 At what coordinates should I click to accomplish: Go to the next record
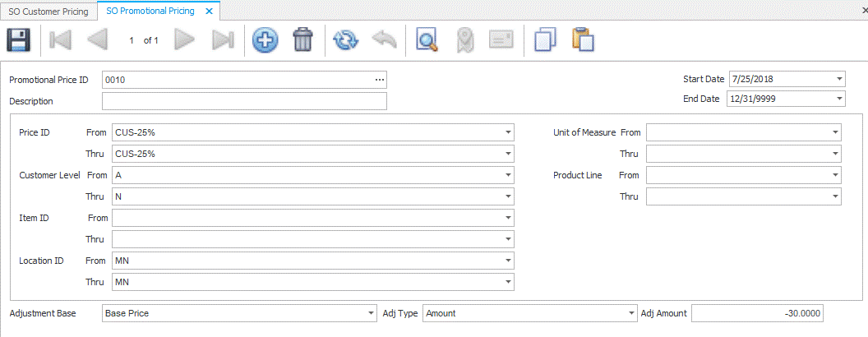pos(185,40)
